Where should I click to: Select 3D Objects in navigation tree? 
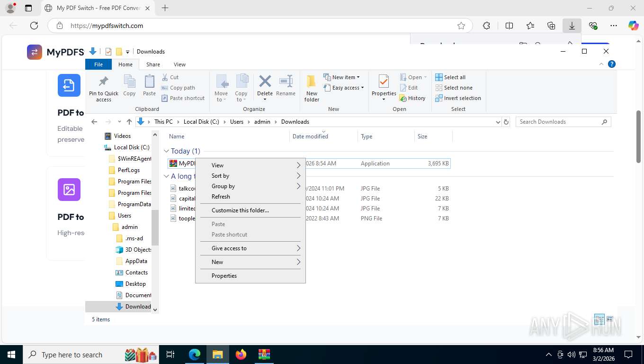[138, 250]
